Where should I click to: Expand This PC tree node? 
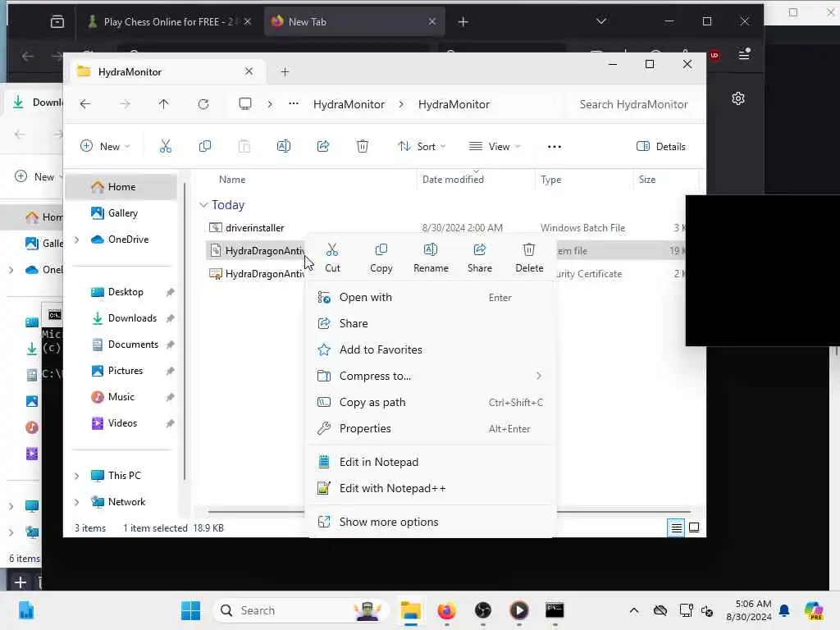point(76,476)
